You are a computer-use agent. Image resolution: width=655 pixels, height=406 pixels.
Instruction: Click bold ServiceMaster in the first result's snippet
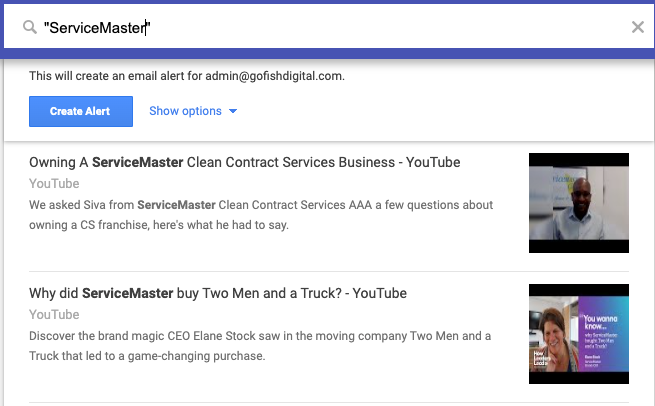tap(176, 205)
